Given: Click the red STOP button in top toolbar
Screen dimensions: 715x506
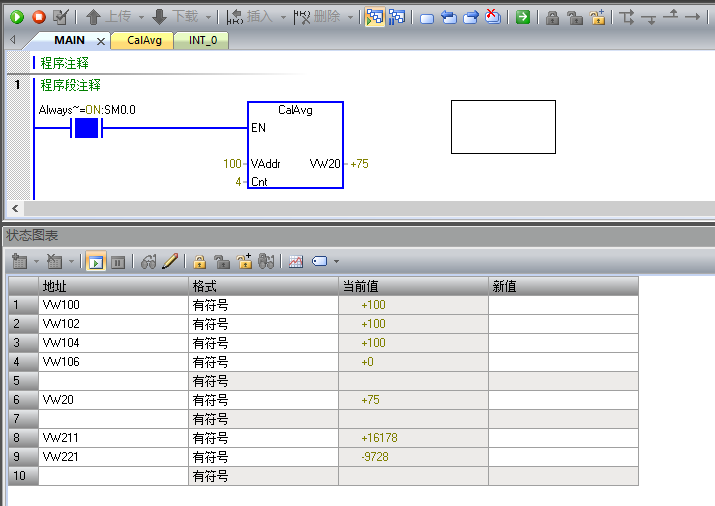Looking at the screenshot, I should pos(39,17).
